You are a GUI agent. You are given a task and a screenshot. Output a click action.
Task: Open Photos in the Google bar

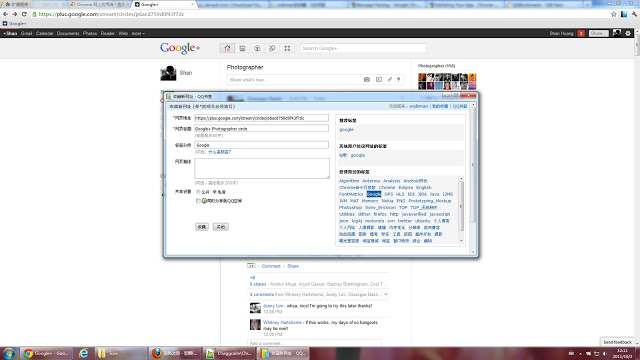[90, 33]
